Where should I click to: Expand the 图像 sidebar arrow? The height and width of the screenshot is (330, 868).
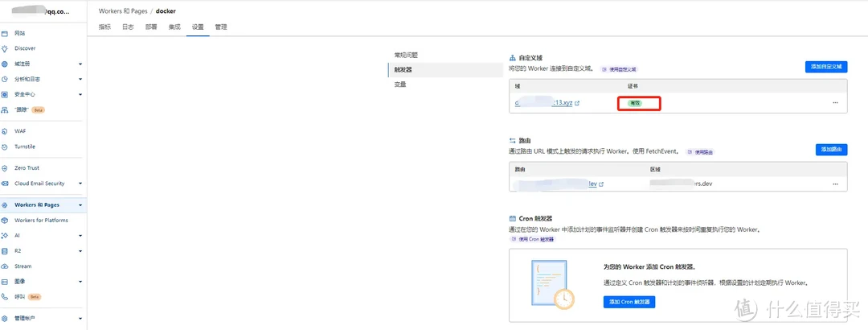coord(80,281)
